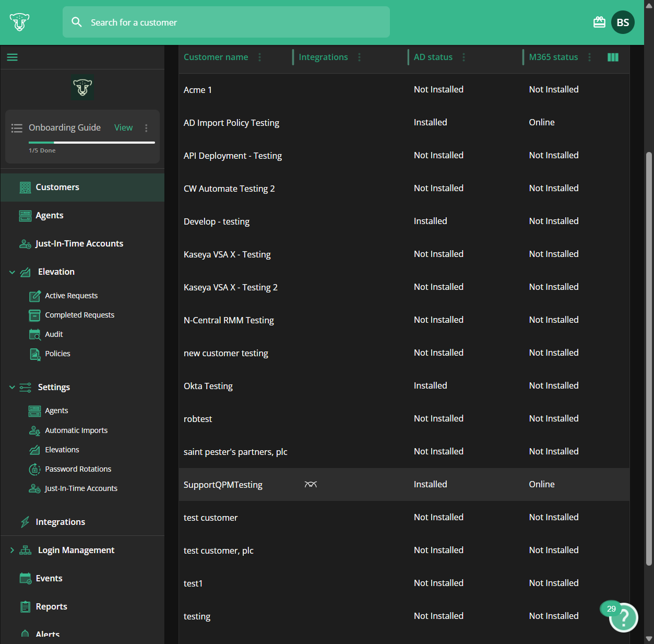Image resolution: width=654 pixels, height=644 pixels.
Task: Toggle the hamburger sidebar menu
Action: [13, 57]
